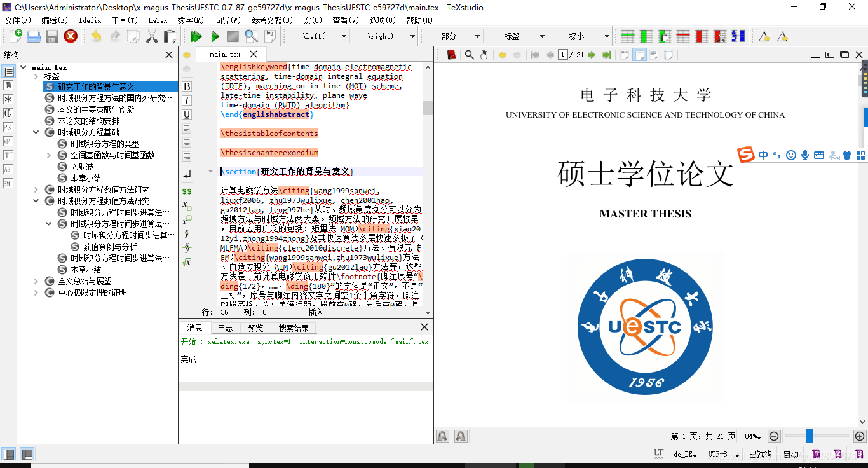
Task: Toggle the bookmarks icon in left sidebar
Action: pos(8,86)
